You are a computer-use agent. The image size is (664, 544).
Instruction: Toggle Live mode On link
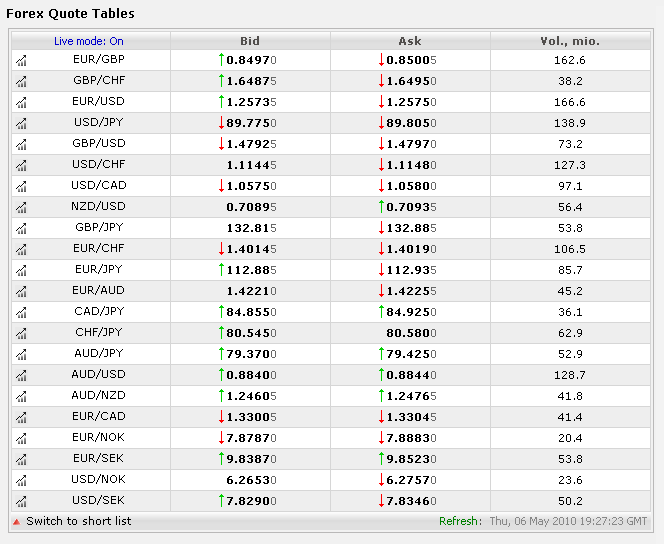coord(89,41)
